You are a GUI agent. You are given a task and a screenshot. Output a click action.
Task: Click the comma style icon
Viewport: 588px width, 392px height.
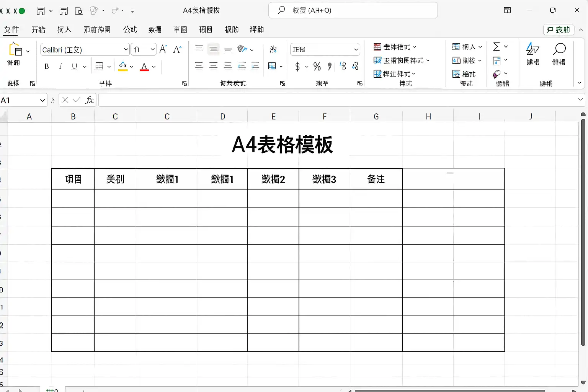(x=329, y=67)
